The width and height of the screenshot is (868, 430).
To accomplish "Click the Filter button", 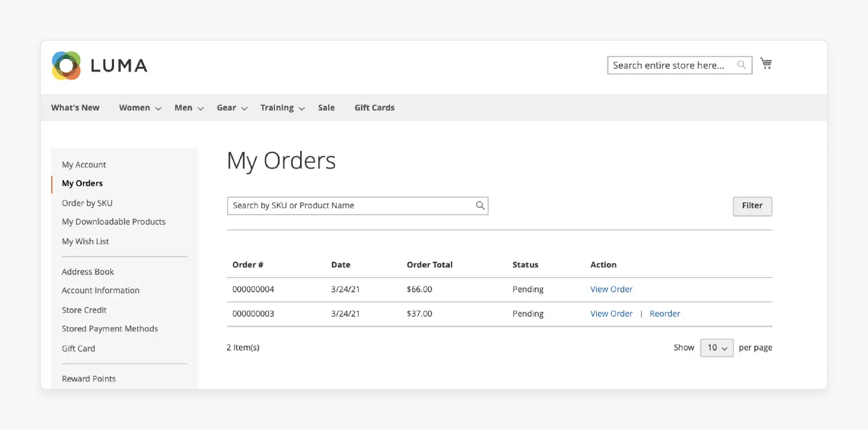I will 752,206.
